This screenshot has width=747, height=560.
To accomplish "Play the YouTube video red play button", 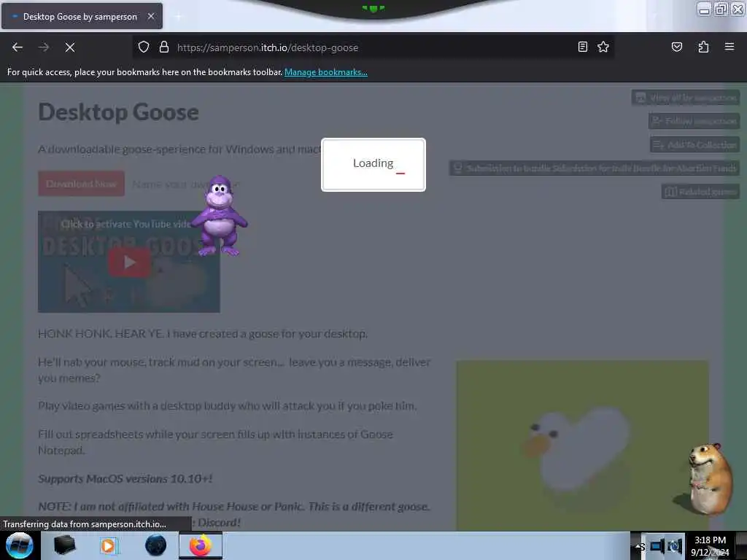I will point(130,262).
